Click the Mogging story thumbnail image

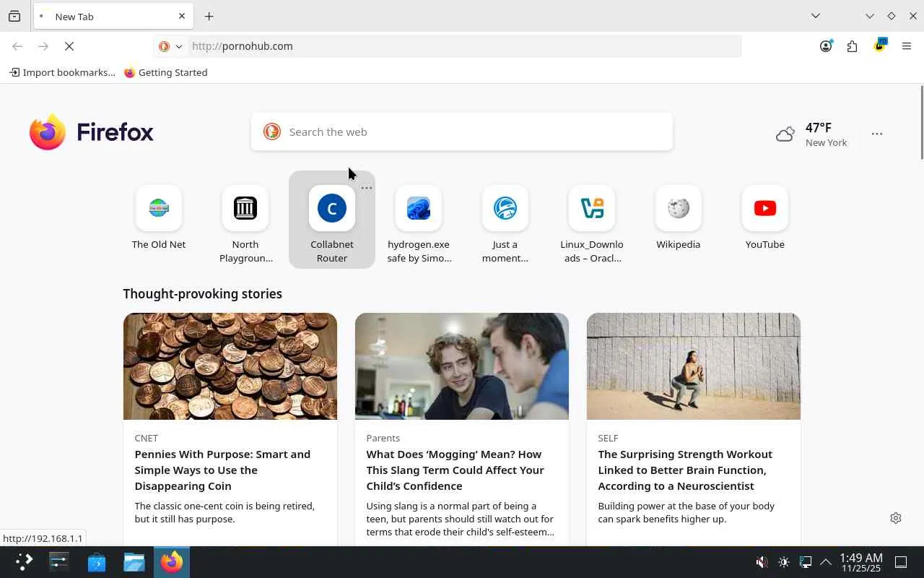click(x=462, y=366)
